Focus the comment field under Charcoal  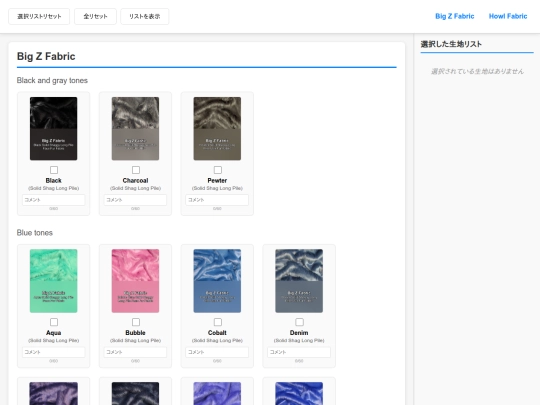click(135, 200)
